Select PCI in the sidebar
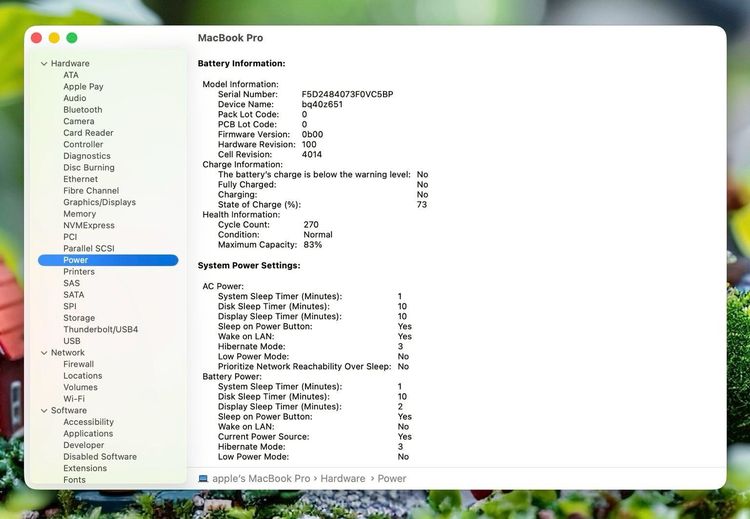Screen dimensions: 750x519 click(x=70, y=237)
